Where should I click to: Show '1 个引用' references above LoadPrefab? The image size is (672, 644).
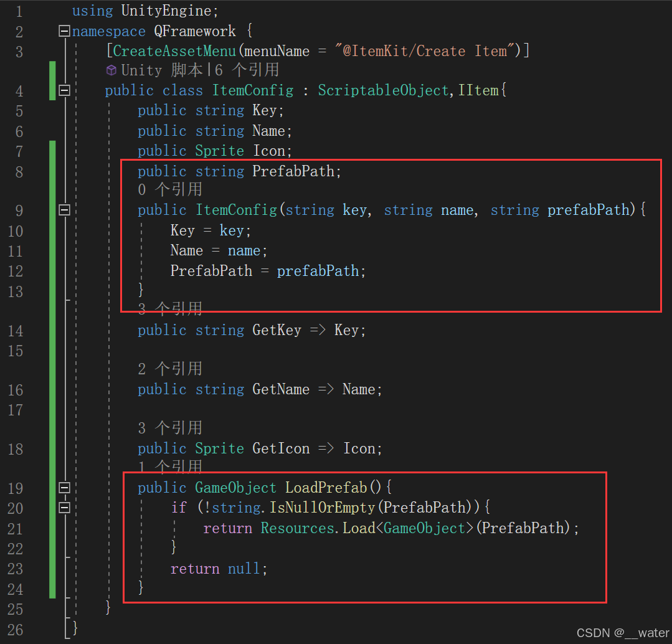[170, 466]
